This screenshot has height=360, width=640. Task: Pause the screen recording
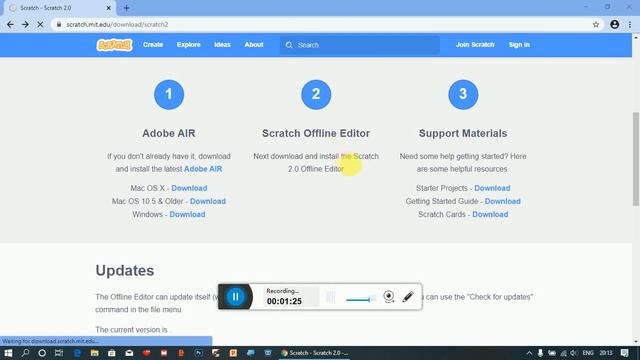click(x=236, y=297)
